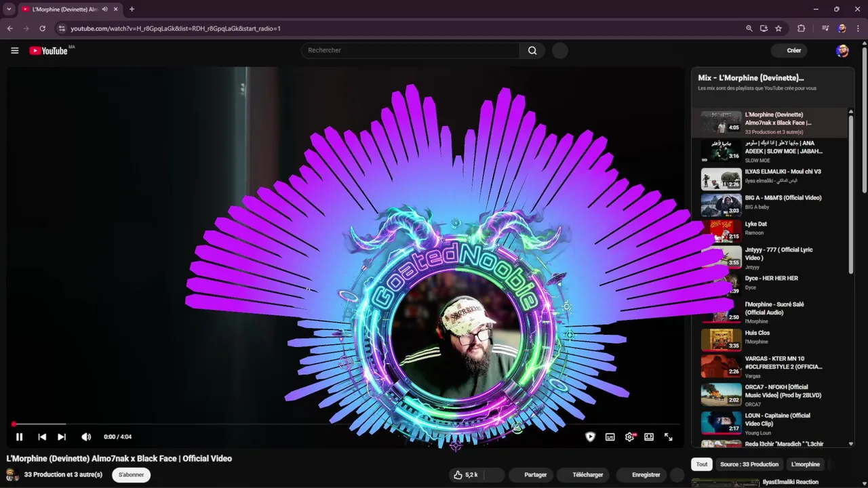868x488 pixels.
Task: Toggle subtitles in the player
Action: (x=610, y=437)
